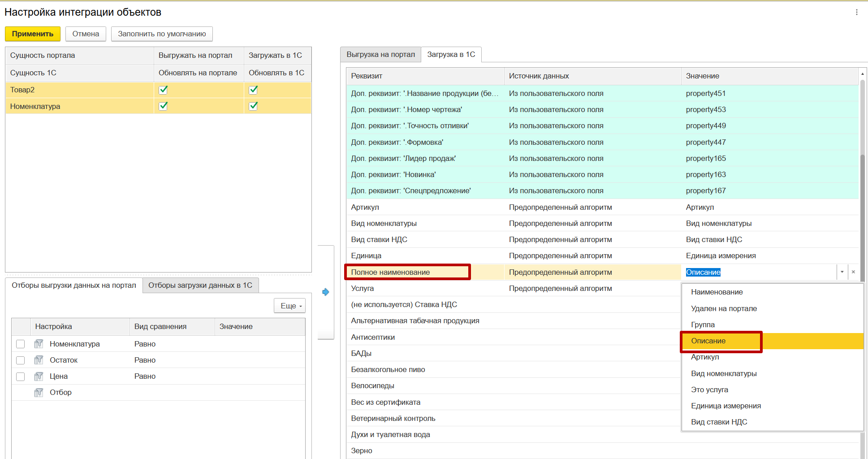Viewport: 868px width, 459px height.
Task: Click the Заполнить по умолчанию button
Action: click(x=162, y=34)
